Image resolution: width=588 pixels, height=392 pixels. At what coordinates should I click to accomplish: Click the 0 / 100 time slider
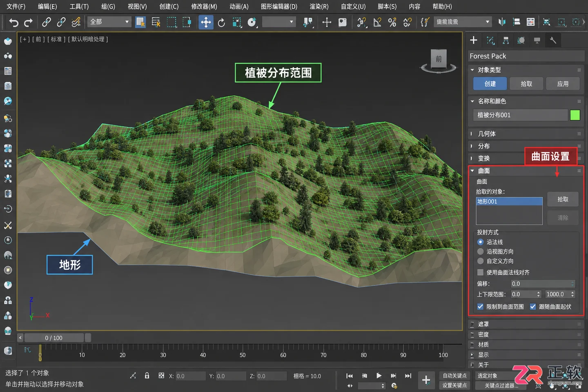tap(54, 338)
